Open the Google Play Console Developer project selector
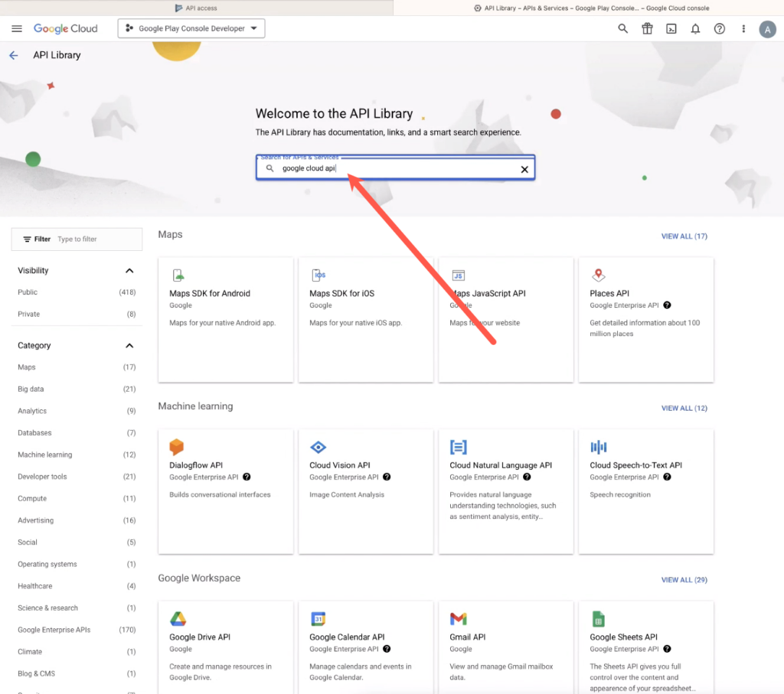Image resolution: width=784 pixels, height=694 pixels. 191,28
